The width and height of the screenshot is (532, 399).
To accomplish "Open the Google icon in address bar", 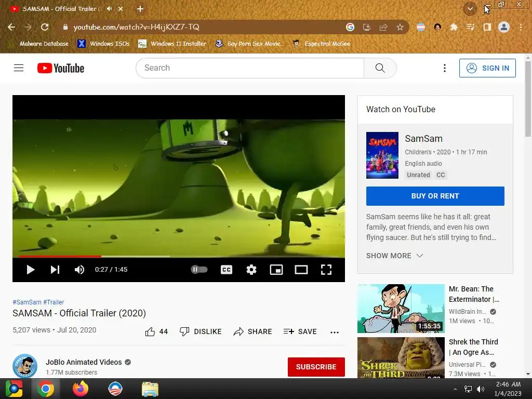I will (x=350, y=27).
